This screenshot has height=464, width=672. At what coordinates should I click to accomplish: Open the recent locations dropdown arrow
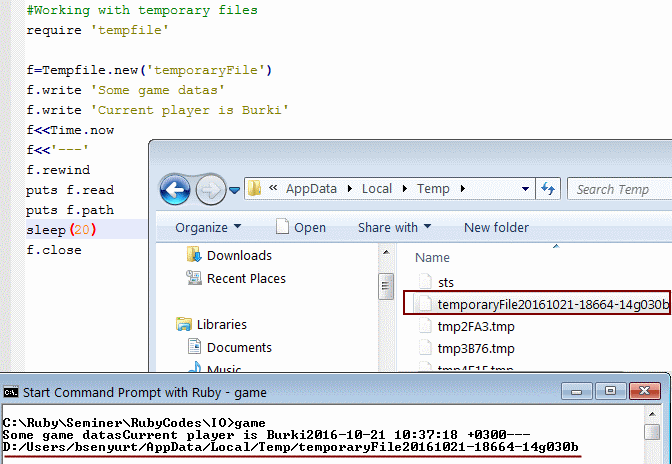pyautogui.click(x=234, y=188)
